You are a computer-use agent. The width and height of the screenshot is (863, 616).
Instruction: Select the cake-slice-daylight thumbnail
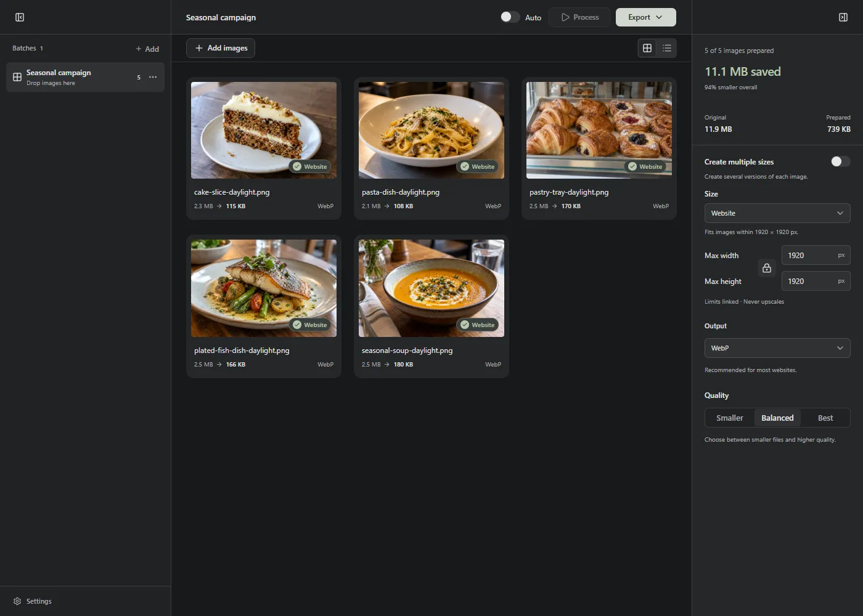[x=264, y=131]
